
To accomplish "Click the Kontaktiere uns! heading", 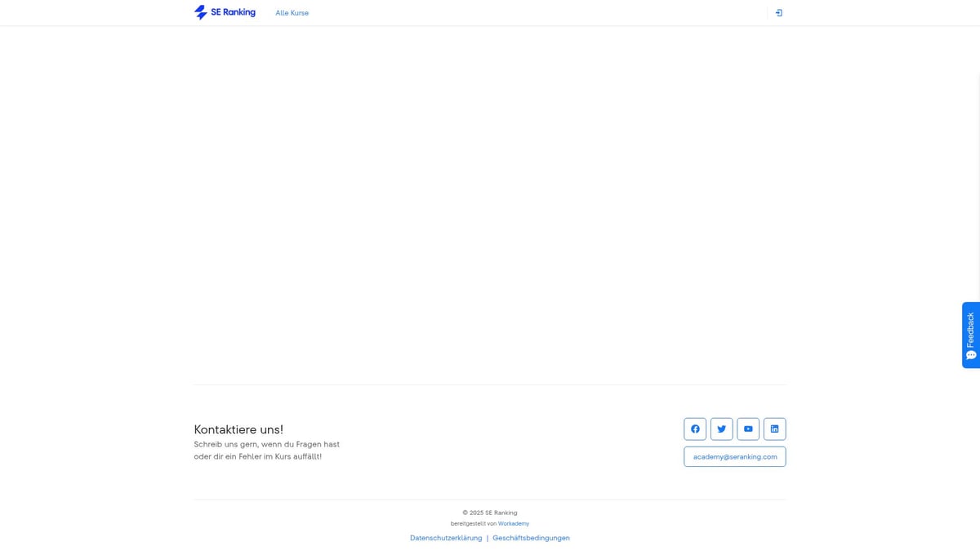I will click(238, 429).
